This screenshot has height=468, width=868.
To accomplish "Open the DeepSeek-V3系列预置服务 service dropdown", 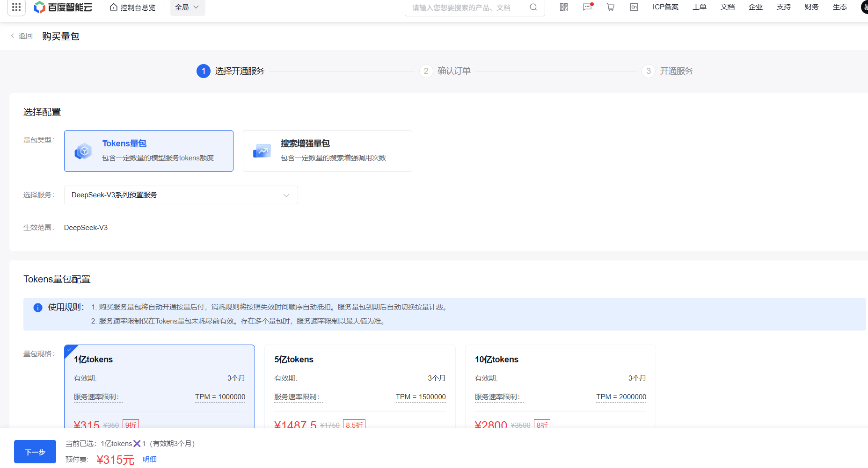I will coord(181,195).
